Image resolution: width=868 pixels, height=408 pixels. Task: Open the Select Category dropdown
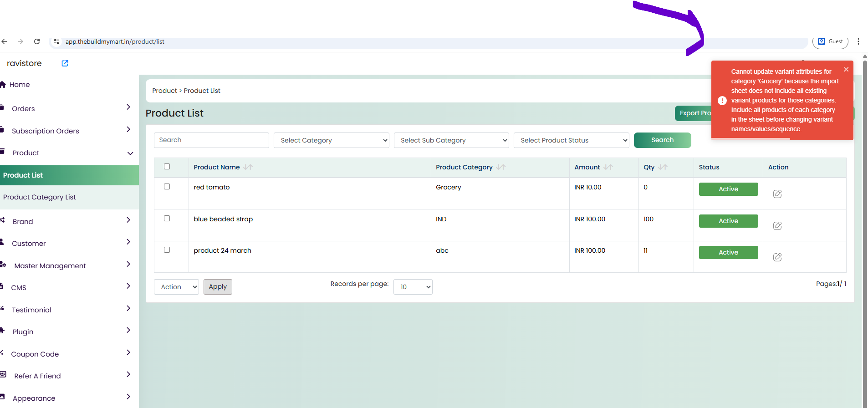click(x=332, y=140)
